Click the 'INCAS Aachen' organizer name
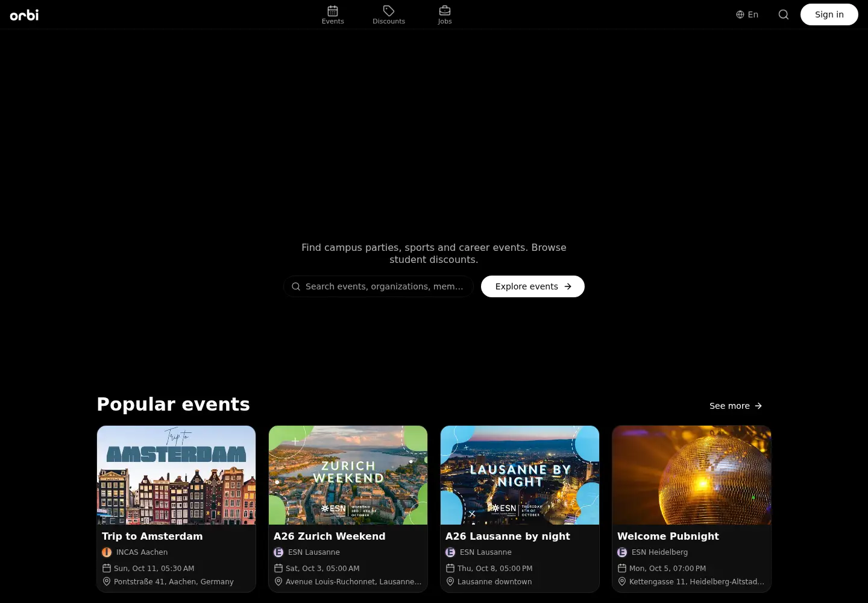 point(142,552)
